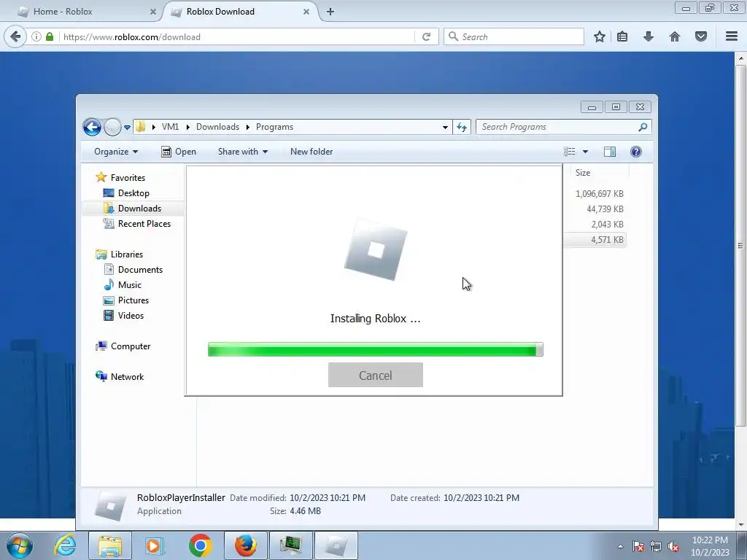Show Firefox bookmarks list icon
The height and width of the screenshot is (560, 747).
[622, 36]
